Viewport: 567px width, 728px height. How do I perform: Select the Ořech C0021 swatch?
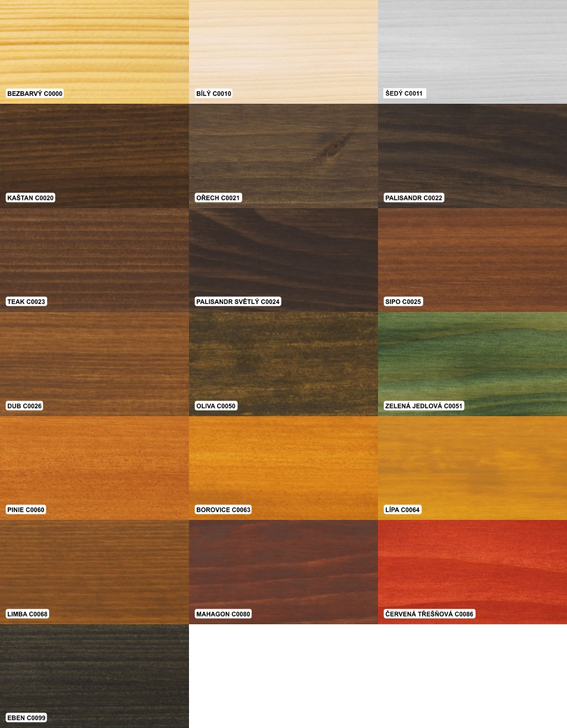coord(283,152)
